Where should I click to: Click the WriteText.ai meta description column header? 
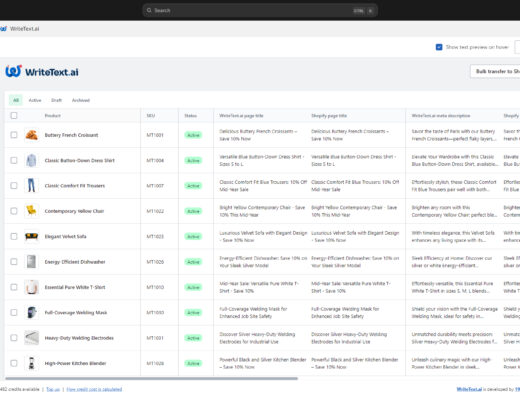441,116
